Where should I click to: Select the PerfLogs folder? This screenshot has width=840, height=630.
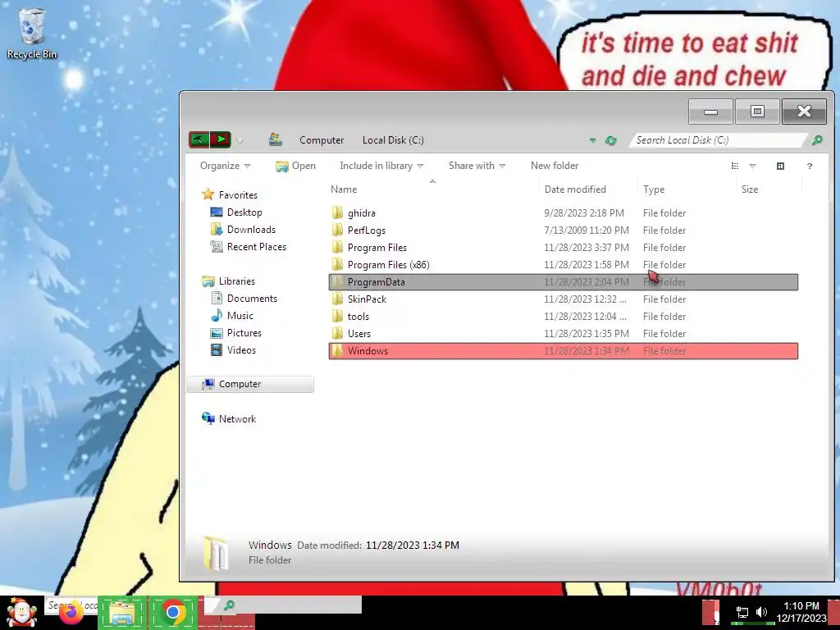coord(563,230)
